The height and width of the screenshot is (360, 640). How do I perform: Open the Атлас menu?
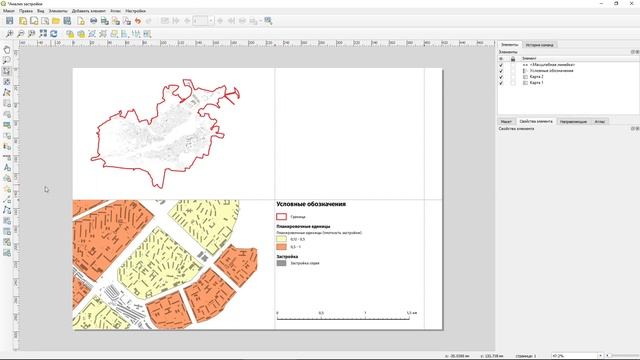click(x=116, y=11)
